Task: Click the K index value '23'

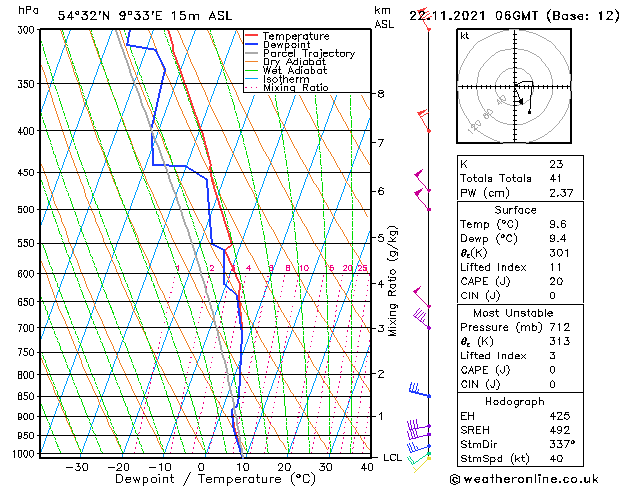Action: (556, 164)
